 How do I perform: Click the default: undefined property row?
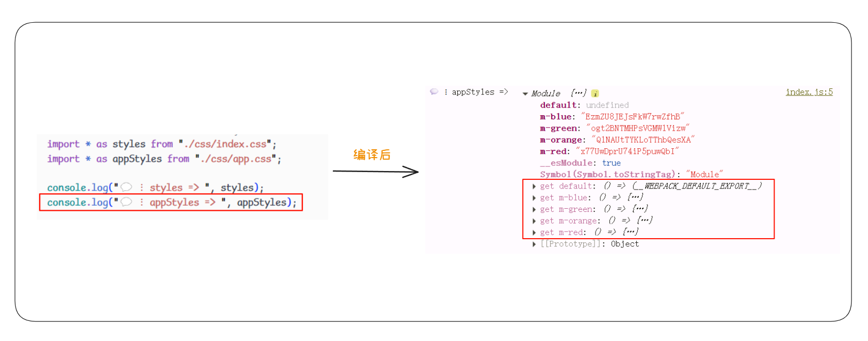[x=585, y=105]
